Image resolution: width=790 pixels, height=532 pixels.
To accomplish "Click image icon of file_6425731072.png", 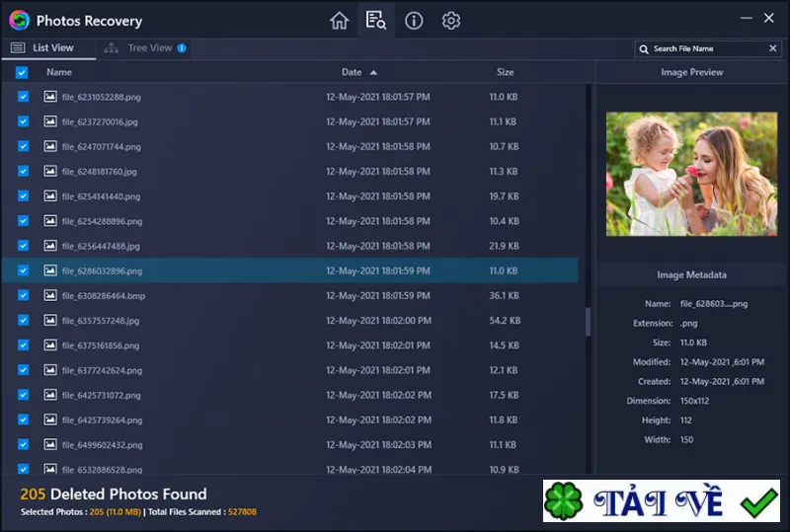I will click(50, 395).
